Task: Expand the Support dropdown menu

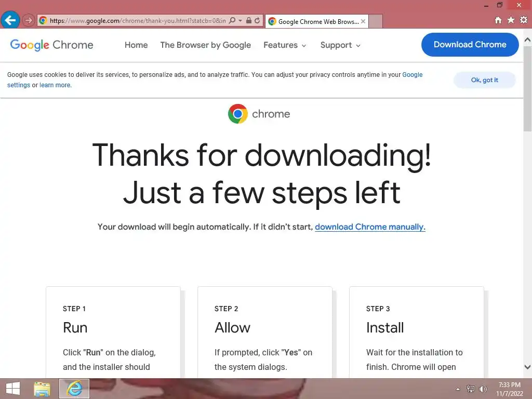Action: pyautogui.click(x=340, y=45)
